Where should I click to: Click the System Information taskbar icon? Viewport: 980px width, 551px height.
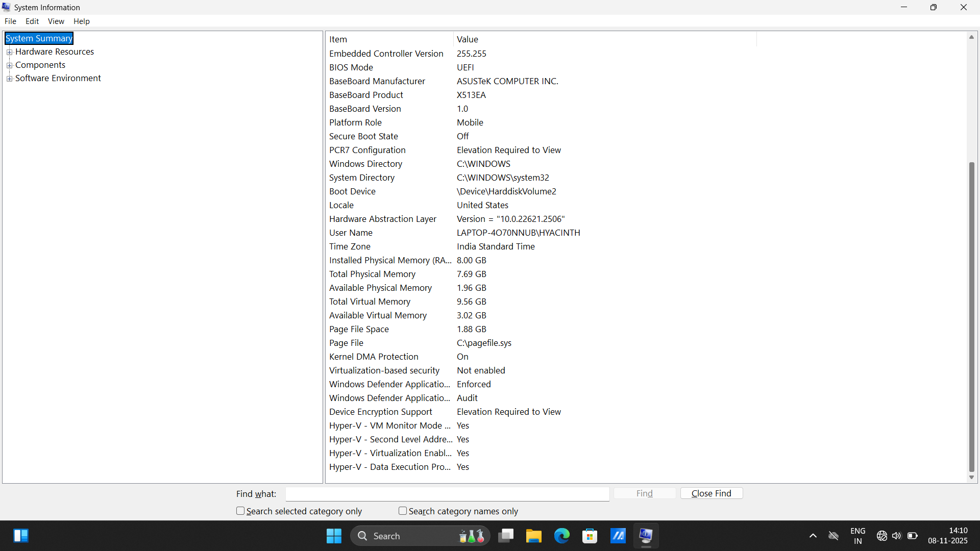pyautogui.click(x=646, y=536)
